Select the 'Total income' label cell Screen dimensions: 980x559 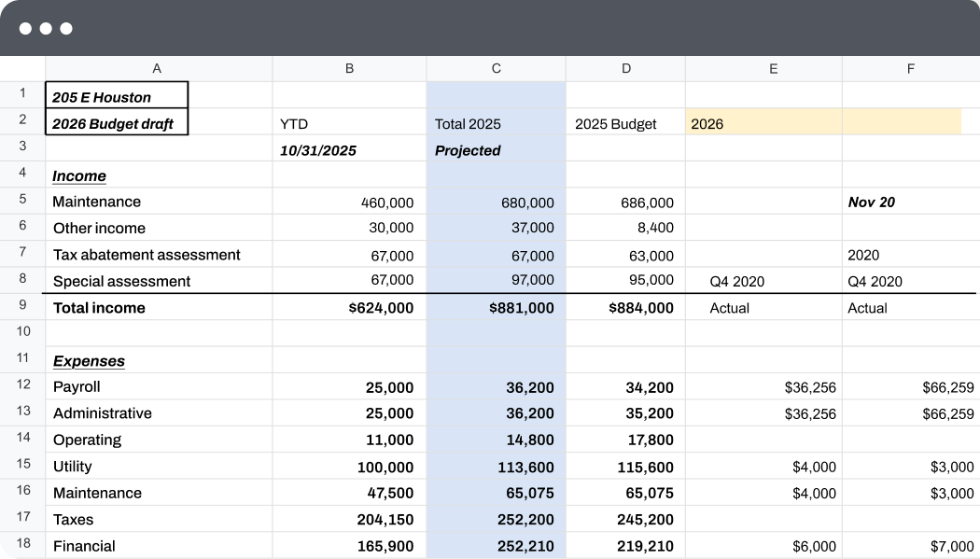(159, 307)
